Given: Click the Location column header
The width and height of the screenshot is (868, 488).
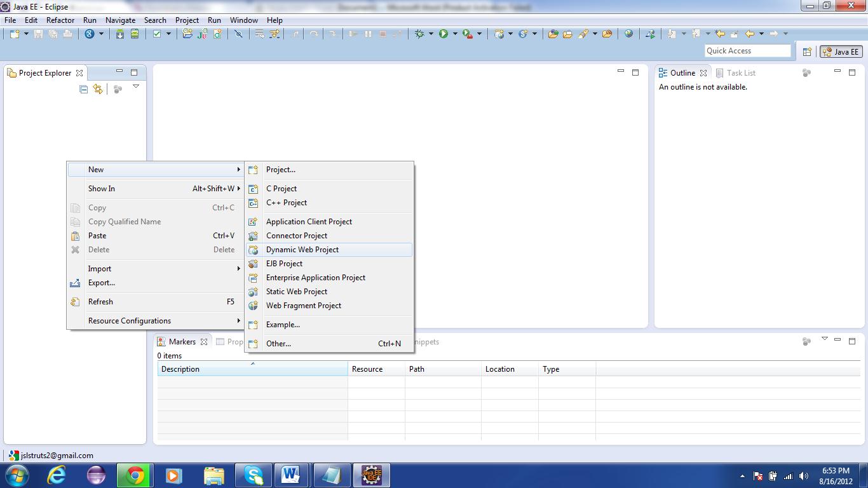Looking at the screenshot, I should click(510, 369).
